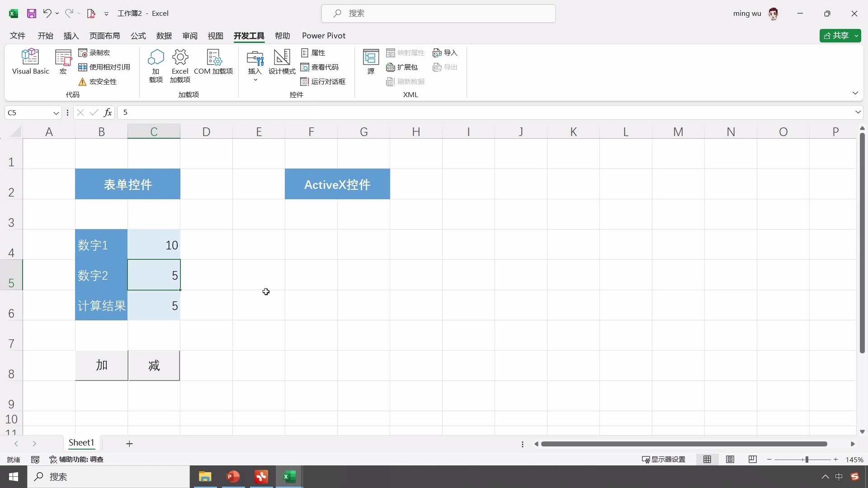This screenshot has width=868, height=488.
Task: Collapse the ribbon with bottom-right chevron
Action: tap(855, 93)
